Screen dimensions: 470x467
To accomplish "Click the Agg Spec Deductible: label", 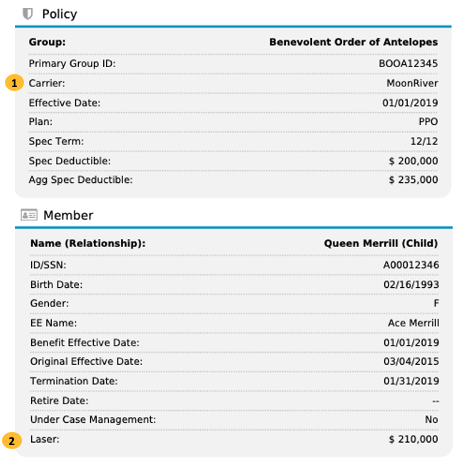I will 80,180.
